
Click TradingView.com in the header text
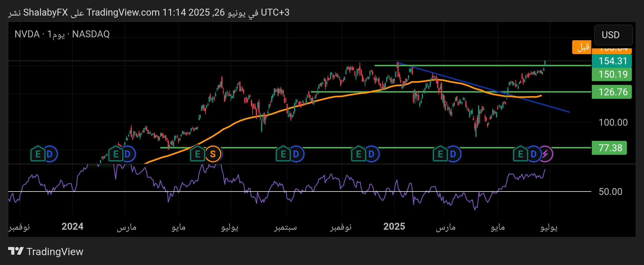pos(123,12)
